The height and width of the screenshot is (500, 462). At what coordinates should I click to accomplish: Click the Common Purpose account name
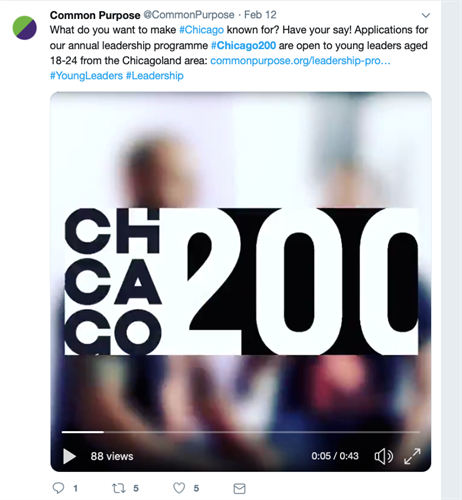95,15
